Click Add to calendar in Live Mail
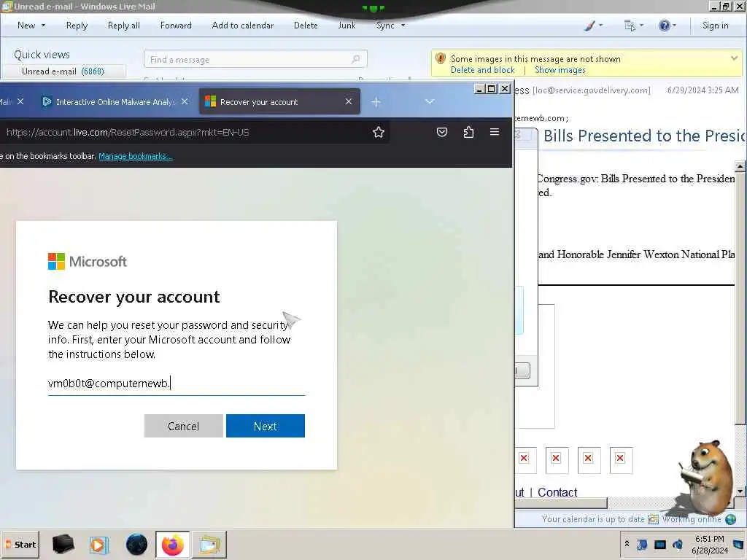747x560 pixels. [242, 26]
